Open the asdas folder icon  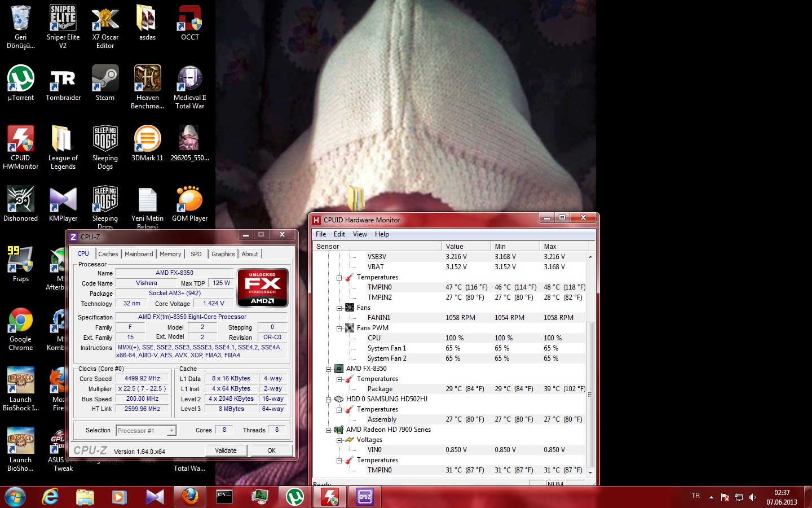(x=148, y=23)
